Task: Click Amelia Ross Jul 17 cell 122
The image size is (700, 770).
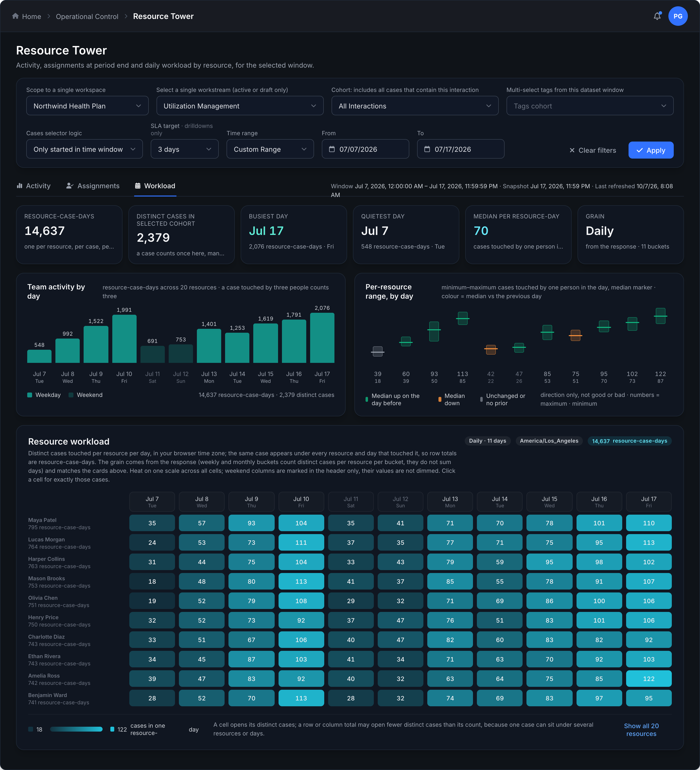Action: pyautogui.click(x=648, y=679)
